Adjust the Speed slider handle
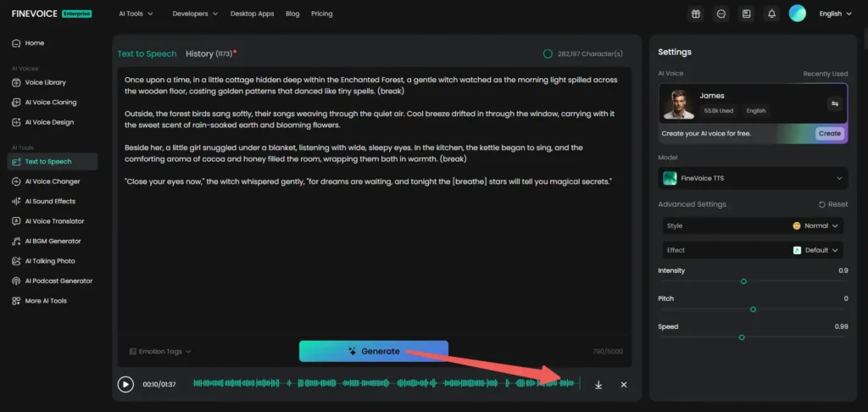 coord(742,337)
